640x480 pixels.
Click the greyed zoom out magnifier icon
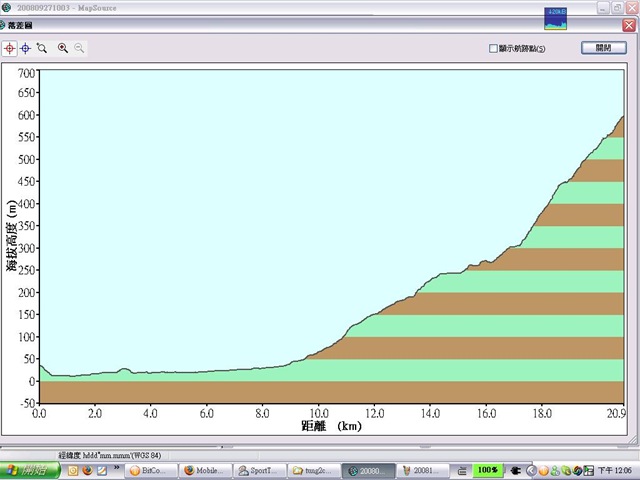[79, 48]
